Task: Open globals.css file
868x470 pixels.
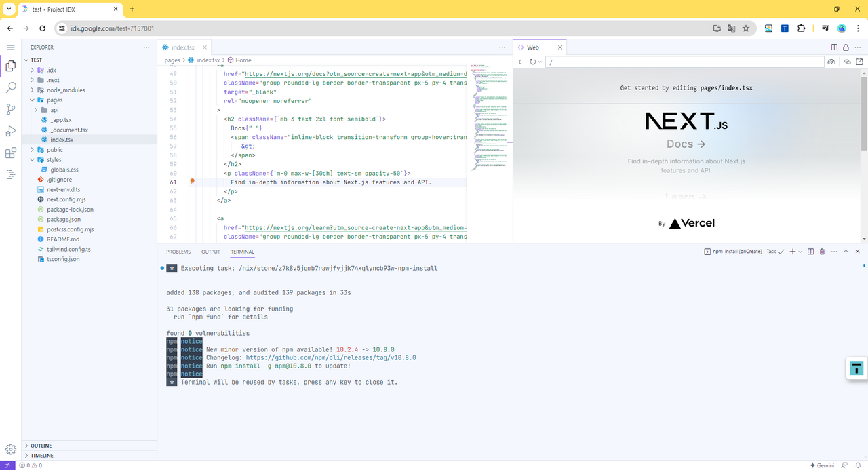Action: tap(64, 170)
